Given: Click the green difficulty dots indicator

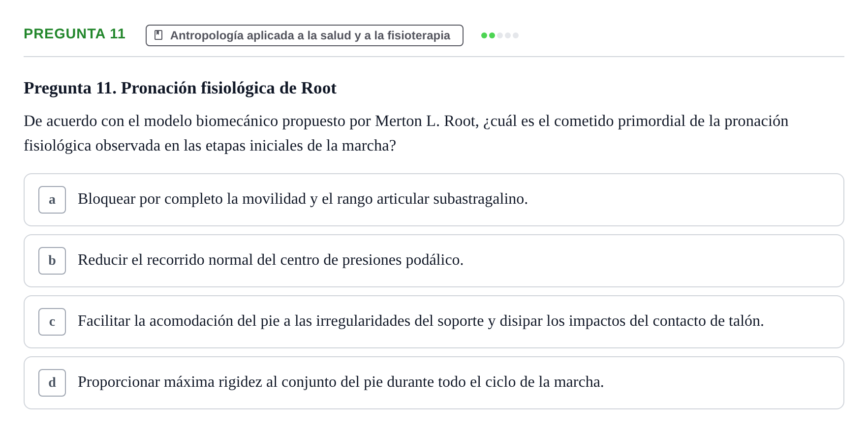Looking at the screenshot, I should (x=500, y=35).
